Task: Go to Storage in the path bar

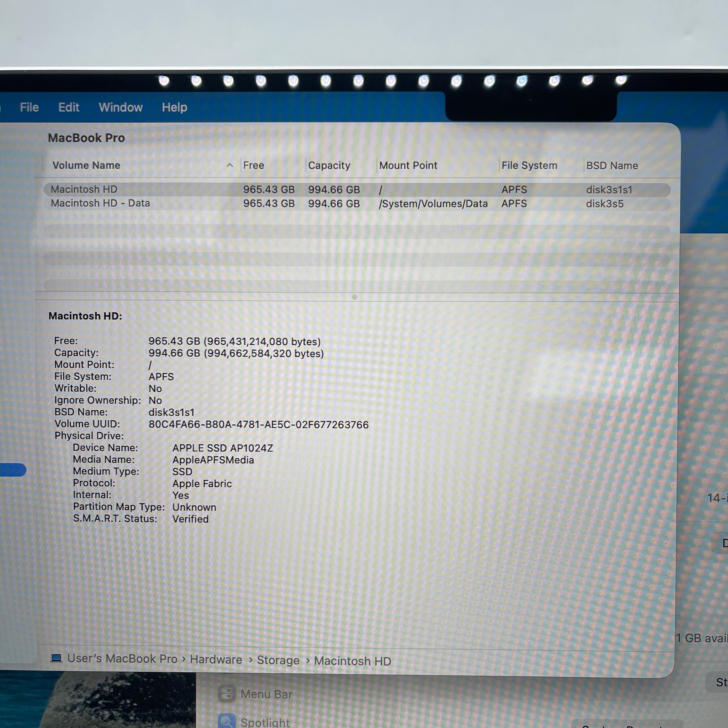Action: tap(278, 660)
